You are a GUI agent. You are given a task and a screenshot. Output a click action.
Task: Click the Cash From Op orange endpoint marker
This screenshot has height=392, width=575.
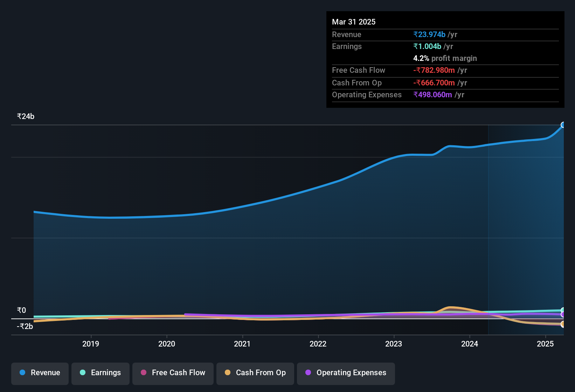(x=563, y=324)
